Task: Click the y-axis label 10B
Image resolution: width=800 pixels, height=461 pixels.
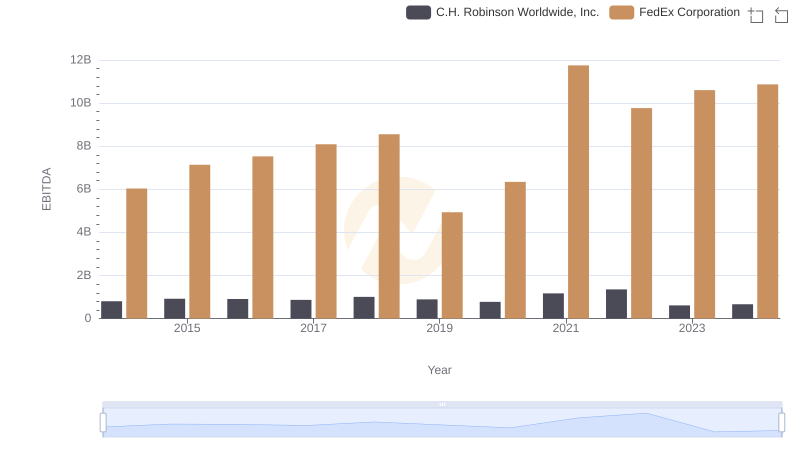Action: point(81,103)
